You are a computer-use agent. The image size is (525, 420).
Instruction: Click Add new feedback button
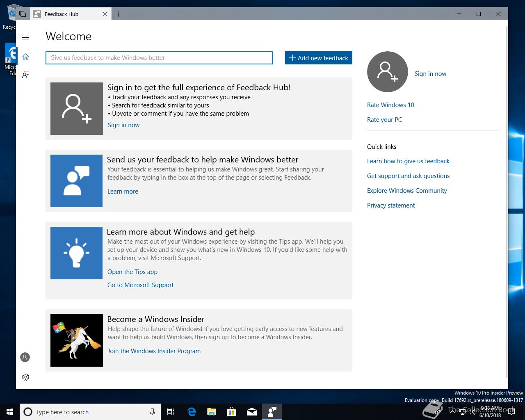[x=319, y=58]
